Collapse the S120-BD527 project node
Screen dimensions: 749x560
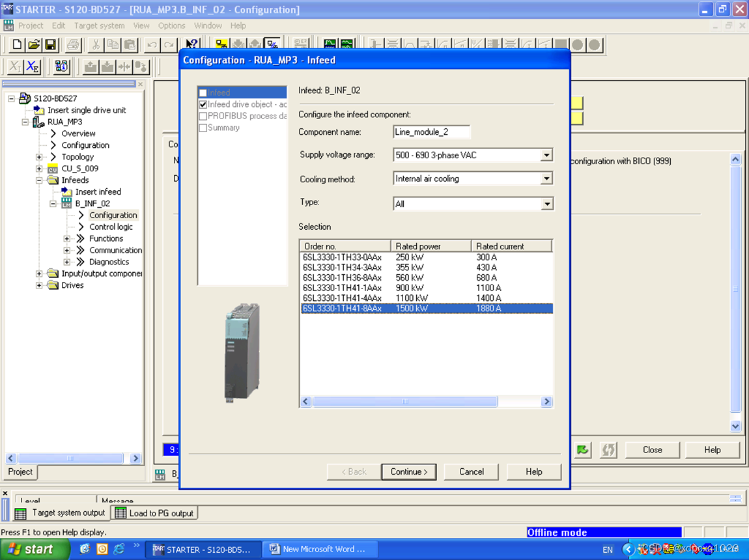pyautogui.click(x=11, y=99)
